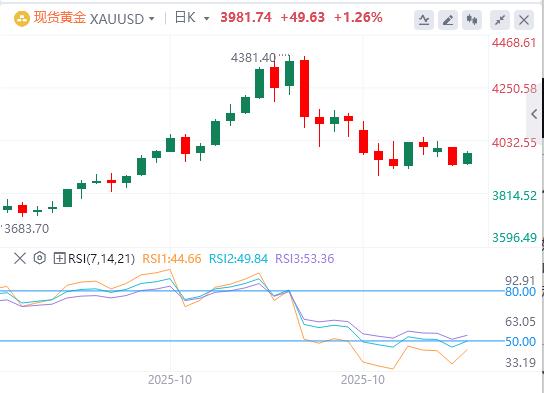Image resolution: width=544 pixels, height=393 pixels.
Task: Select the tall red candle after the peak
Action: [305, 88]
